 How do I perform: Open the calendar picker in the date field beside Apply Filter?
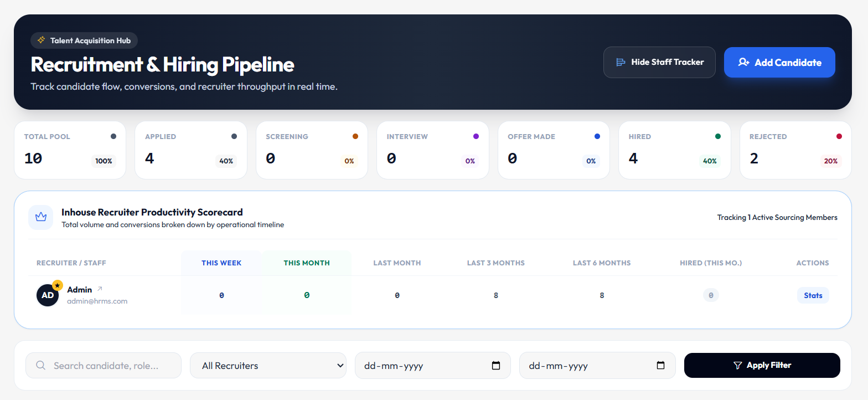pos(660,366)
